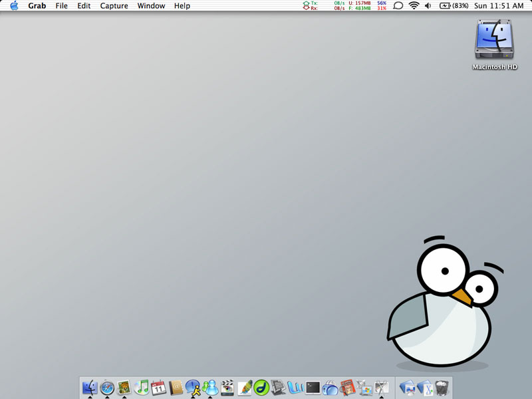Viewport: 532px width, 399px height.
Task: Launch iTunes from the Dock
Action: pos(142,388)
